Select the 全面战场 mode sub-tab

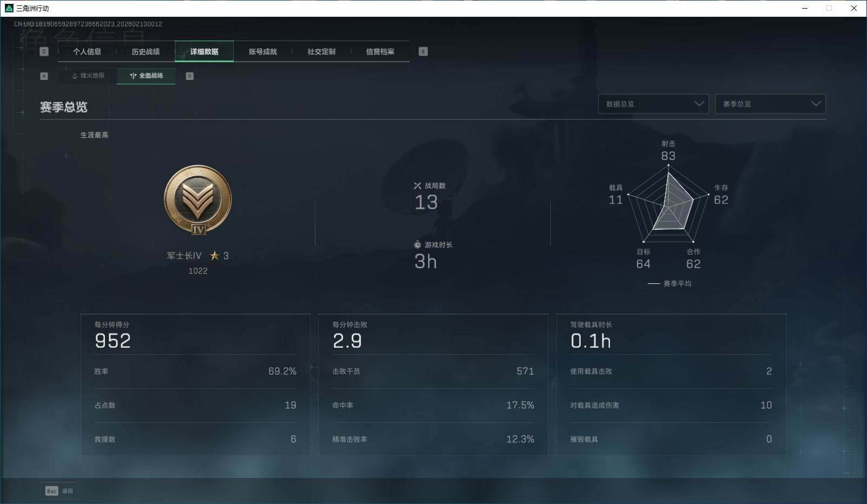[x=146, y=76]
